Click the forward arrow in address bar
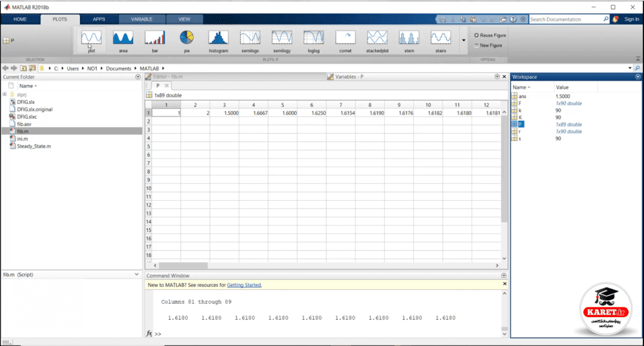The width and height of the screenshot is (644, 346). tap(14, 68)
